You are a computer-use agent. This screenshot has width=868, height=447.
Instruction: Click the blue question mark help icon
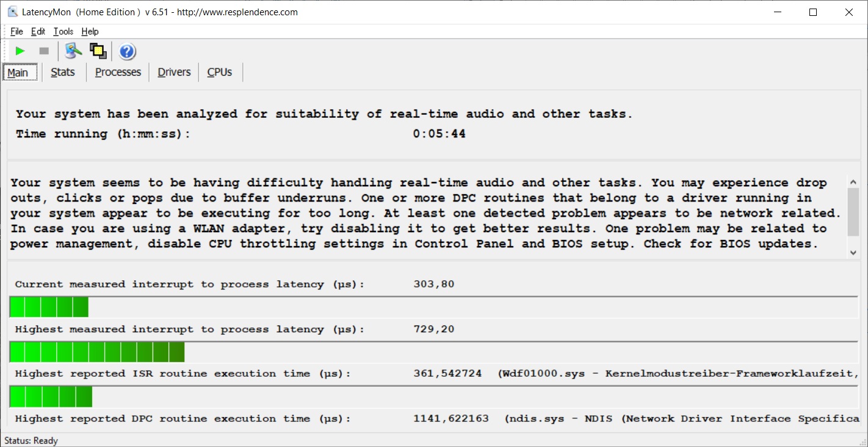[127, 52]
